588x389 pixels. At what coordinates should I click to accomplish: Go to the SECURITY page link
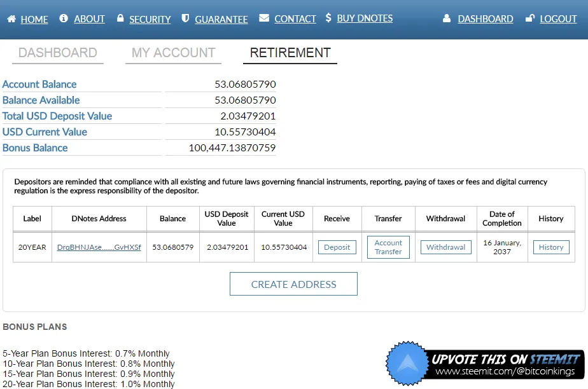(x=150, y=19)
